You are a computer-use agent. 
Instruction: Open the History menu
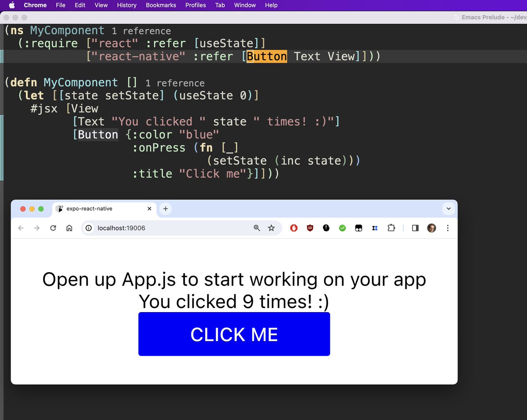click(126, 5)
